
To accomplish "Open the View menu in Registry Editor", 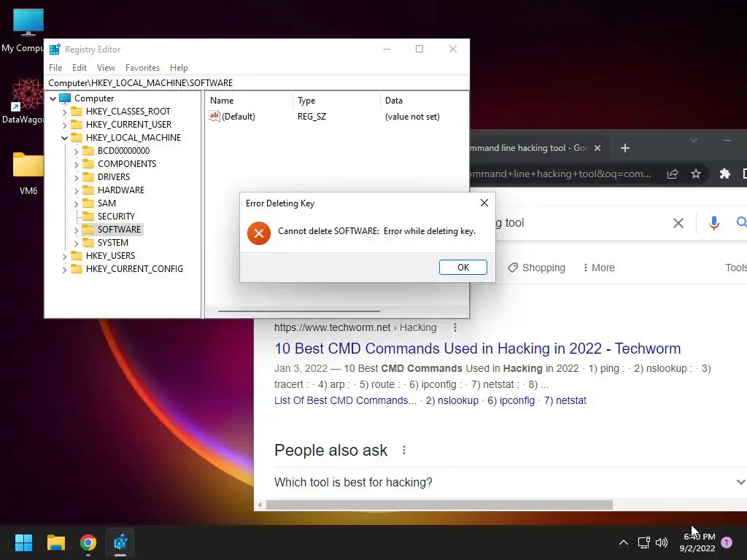I will click(x=106, y=68).
